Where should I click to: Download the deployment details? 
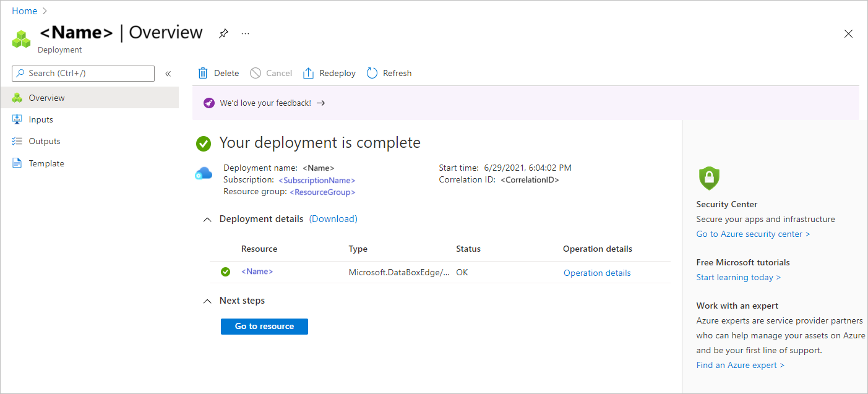point(333,218)
